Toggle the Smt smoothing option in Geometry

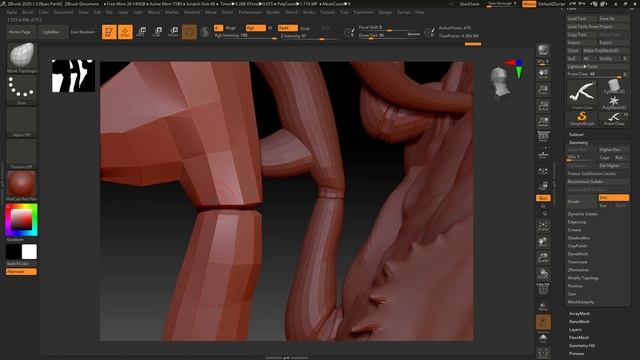(613, 198)
